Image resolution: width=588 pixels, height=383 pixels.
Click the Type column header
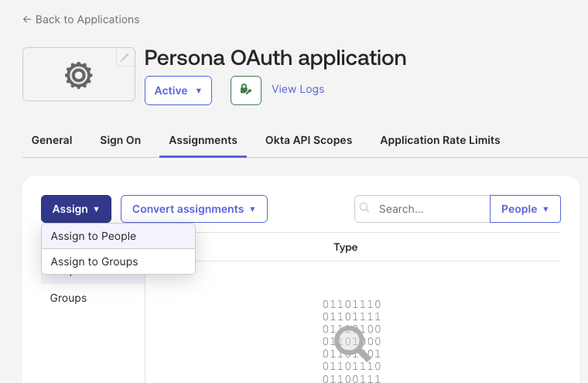[x=345, y=247]
